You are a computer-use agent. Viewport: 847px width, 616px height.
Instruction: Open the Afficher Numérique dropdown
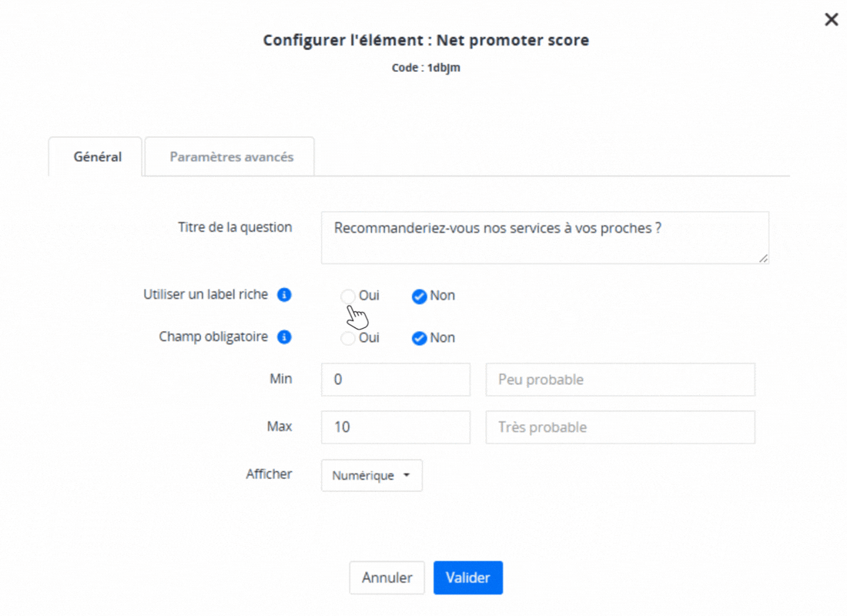point(372,476)
